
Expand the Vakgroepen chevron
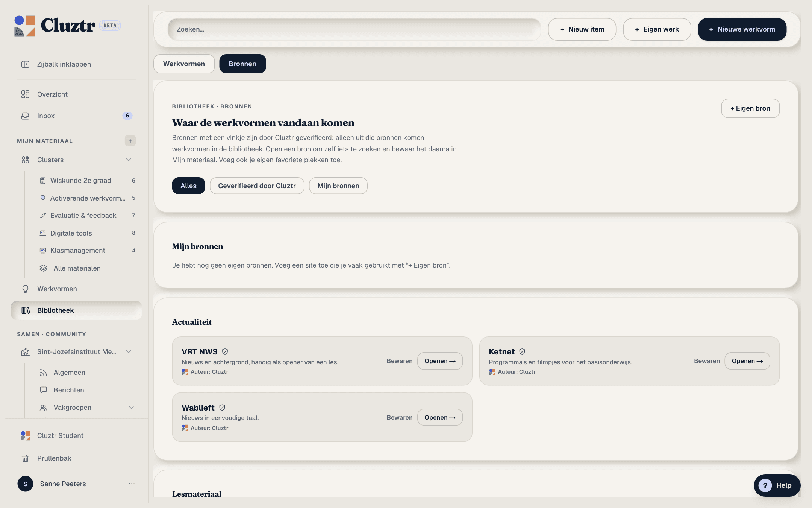coord(131,408)
